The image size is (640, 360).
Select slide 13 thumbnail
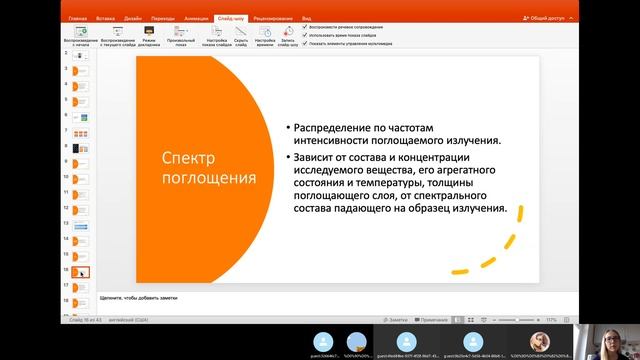[x=80, y=226]
